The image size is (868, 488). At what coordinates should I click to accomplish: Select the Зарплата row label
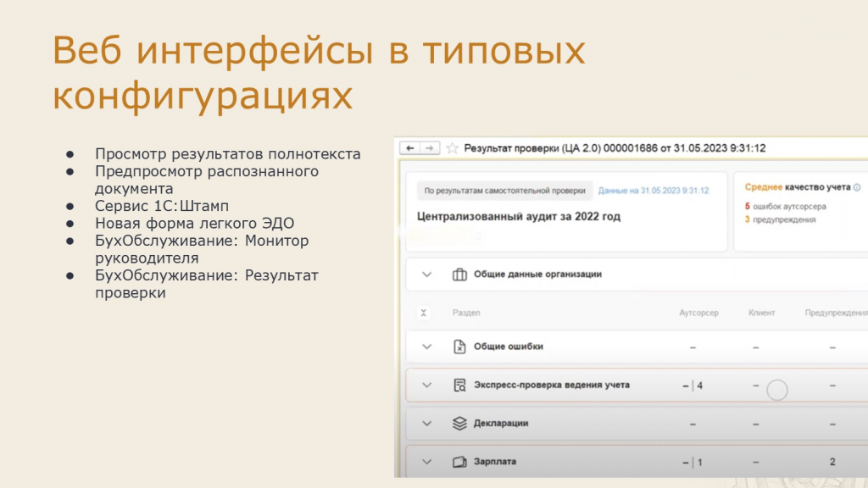click(495, 462)
